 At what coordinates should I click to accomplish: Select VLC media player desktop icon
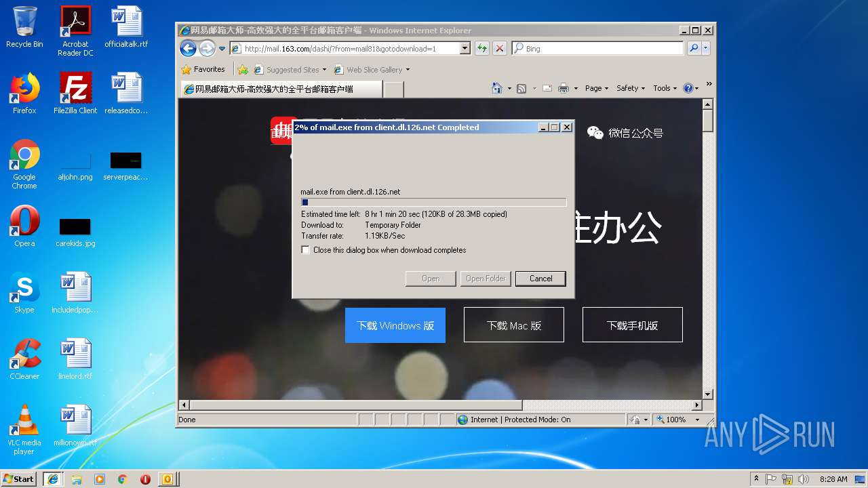(24, 430)
